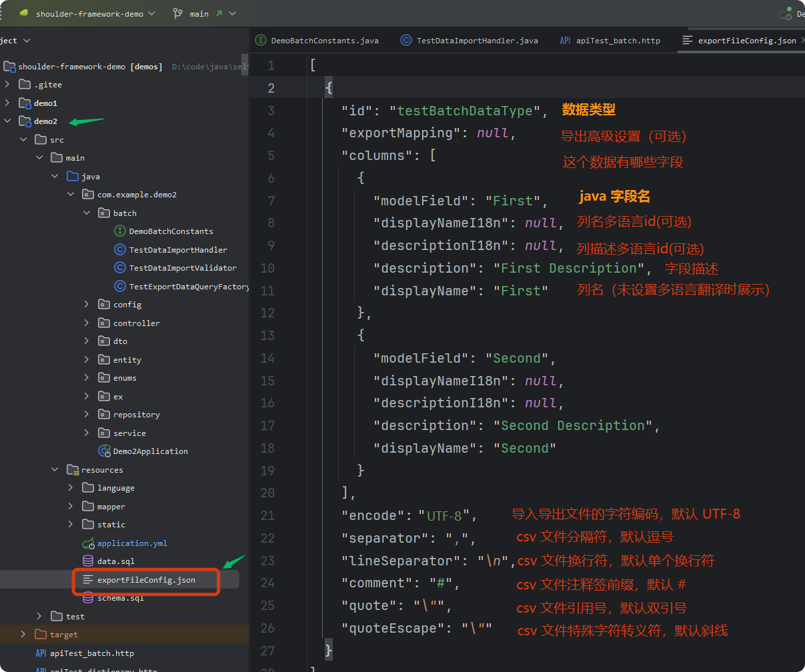Screen dimensions: 805x672
Task: Open TestDataImportValidator in the project tree
Action: coord(182,268)
